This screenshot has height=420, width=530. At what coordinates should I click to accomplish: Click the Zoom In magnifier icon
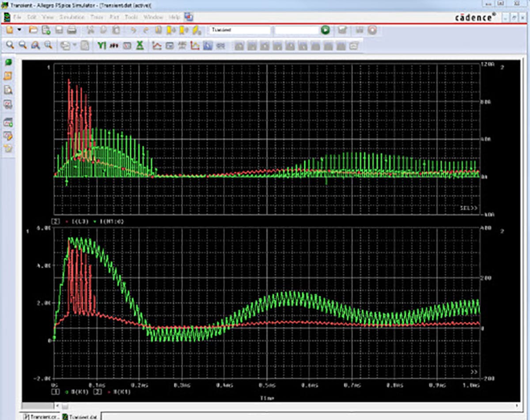pos(10,45)
